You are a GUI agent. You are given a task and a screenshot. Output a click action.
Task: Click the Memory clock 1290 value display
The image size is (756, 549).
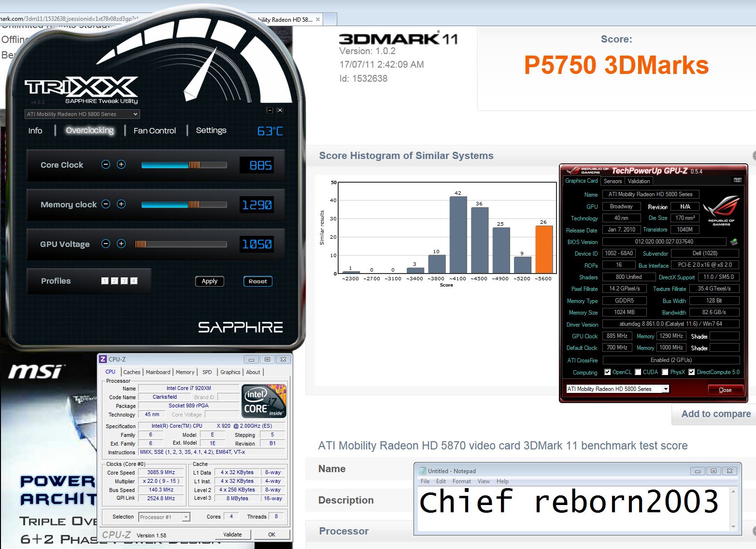(x=257, y=205)
